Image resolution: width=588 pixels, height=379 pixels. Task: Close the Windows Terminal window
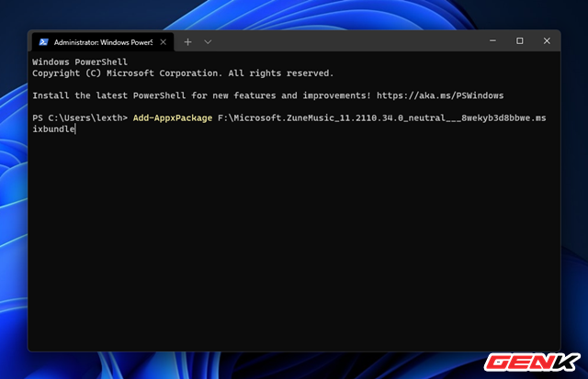(x=547, y=40)
